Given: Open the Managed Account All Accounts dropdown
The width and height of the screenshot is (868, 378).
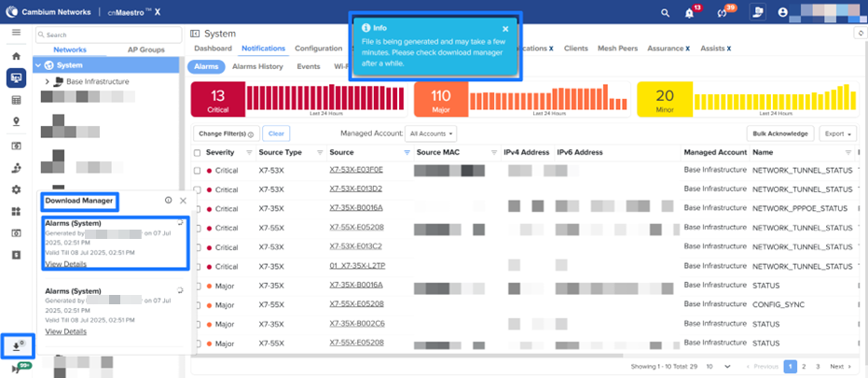Looking at the screenshot, I should pyautogui.click(x=432, y=133).
